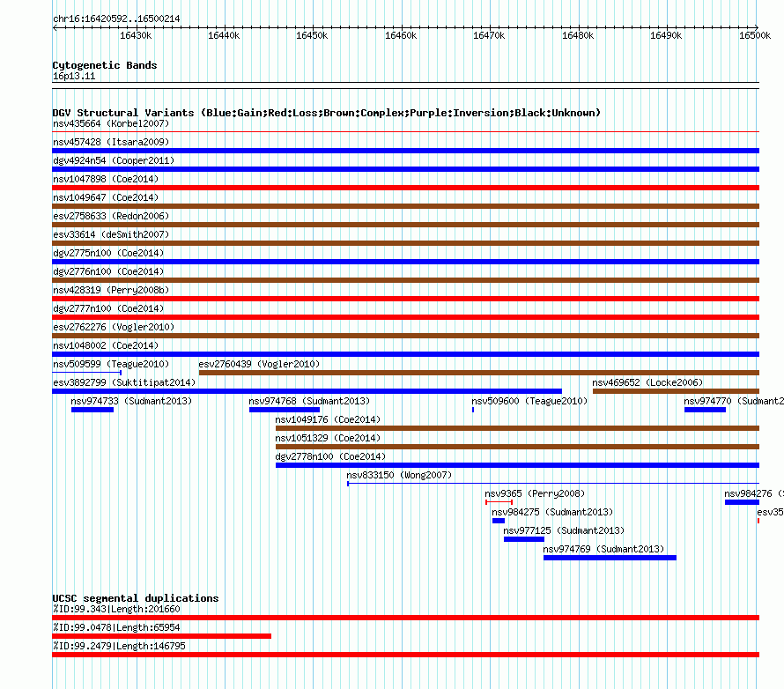Select the nsv974769 blue bar
This screenshot has width=784, height=689.
click(610, 558)
